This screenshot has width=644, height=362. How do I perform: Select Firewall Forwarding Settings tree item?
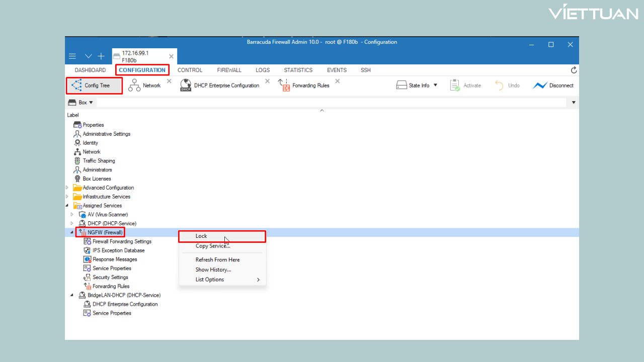click(122, 242)
